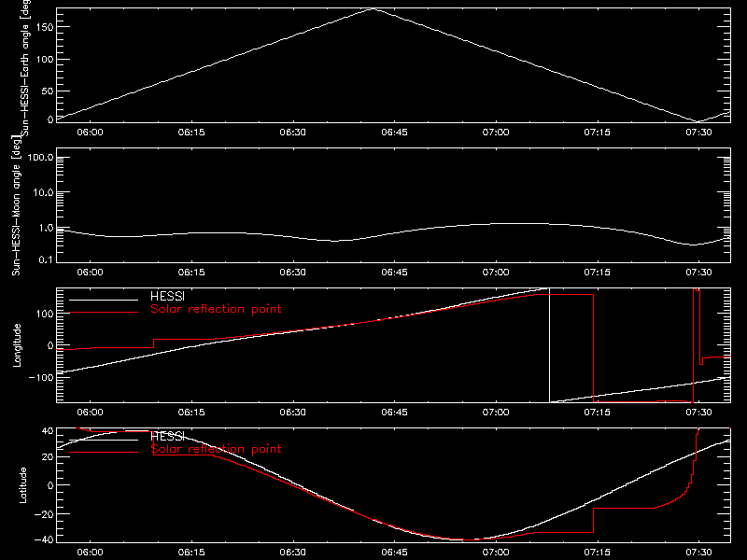Viewport: 747px width, 560px height.
Task: Pick the 0 tick on Longitude axis
Action: [x=50, y=345]
